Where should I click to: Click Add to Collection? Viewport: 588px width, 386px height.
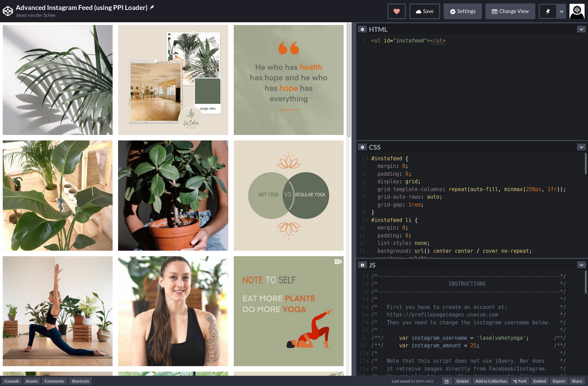point(491,381)
